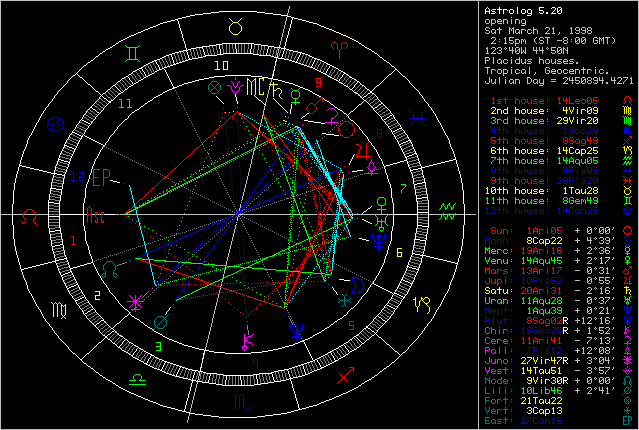This screenshot has height=430, width=639.
Task: Click the Jupiter glyph inside the chart wheel
Action: tap(362, 151)
